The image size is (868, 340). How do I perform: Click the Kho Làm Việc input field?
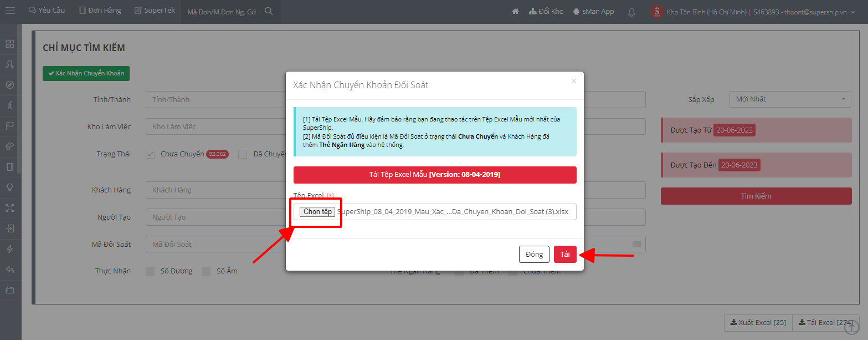(215, 126)
